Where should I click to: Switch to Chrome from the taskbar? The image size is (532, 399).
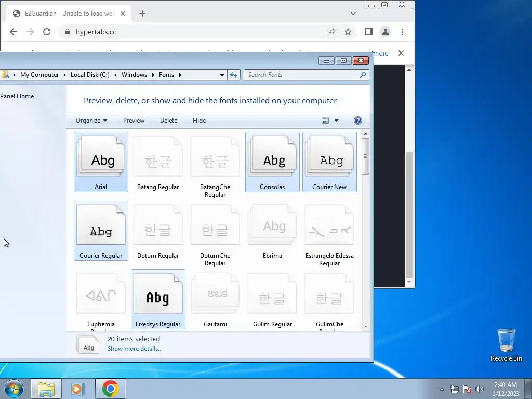(x=110, y=389)
